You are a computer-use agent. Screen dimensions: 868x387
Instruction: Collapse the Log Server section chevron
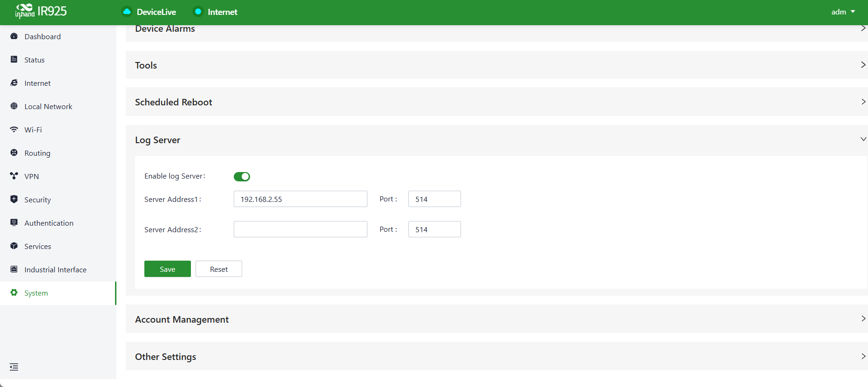[x=863, y=139]
